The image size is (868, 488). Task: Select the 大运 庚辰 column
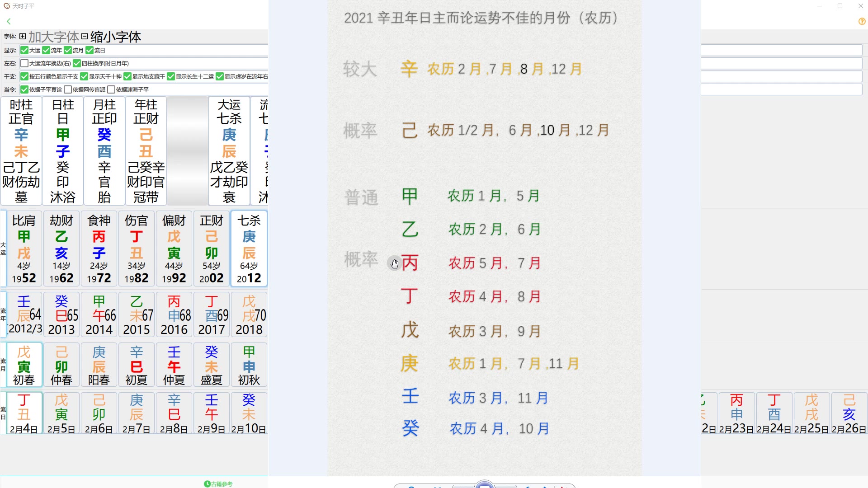(229, 151)
